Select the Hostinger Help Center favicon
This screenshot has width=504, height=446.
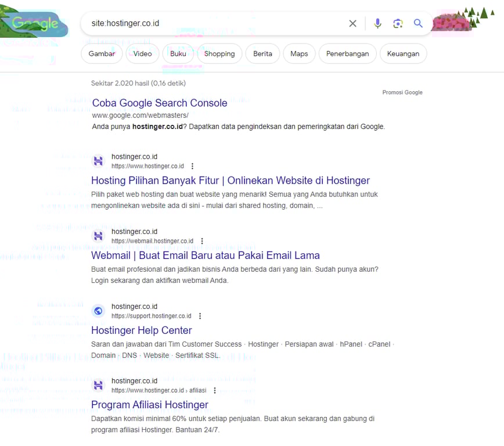[x=98, y=310]
